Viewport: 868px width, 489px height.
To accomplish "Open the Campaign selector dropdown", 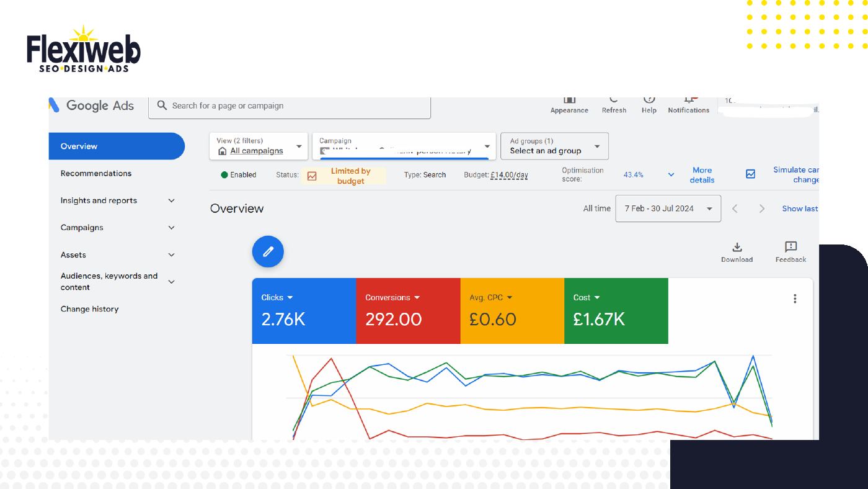I will [404, 146].
